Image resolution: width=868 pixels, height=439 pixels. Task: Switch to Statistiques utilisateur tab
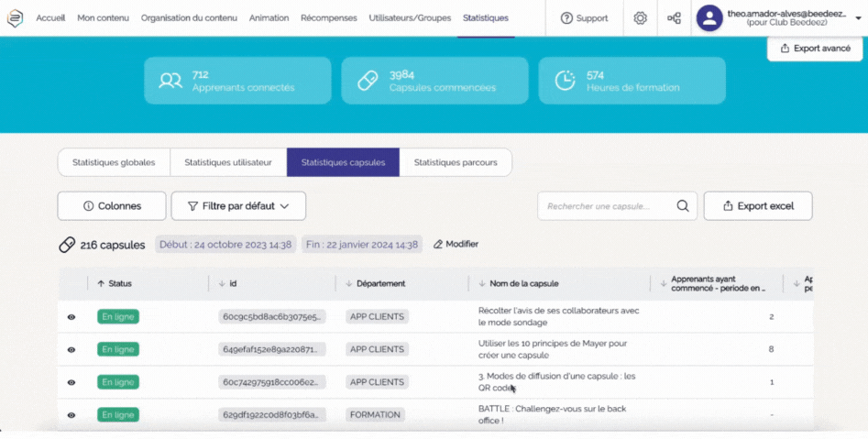click(228, 162)
